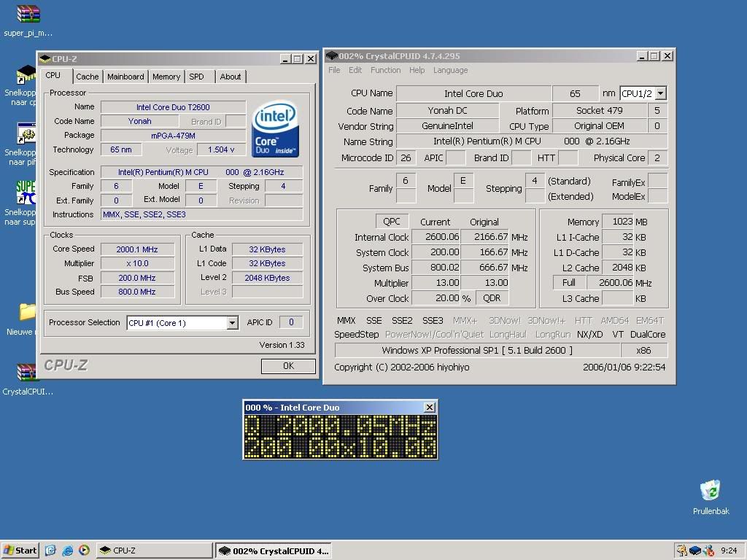Open the Language menu
The image size is (747, 560).
click(450, 70)
